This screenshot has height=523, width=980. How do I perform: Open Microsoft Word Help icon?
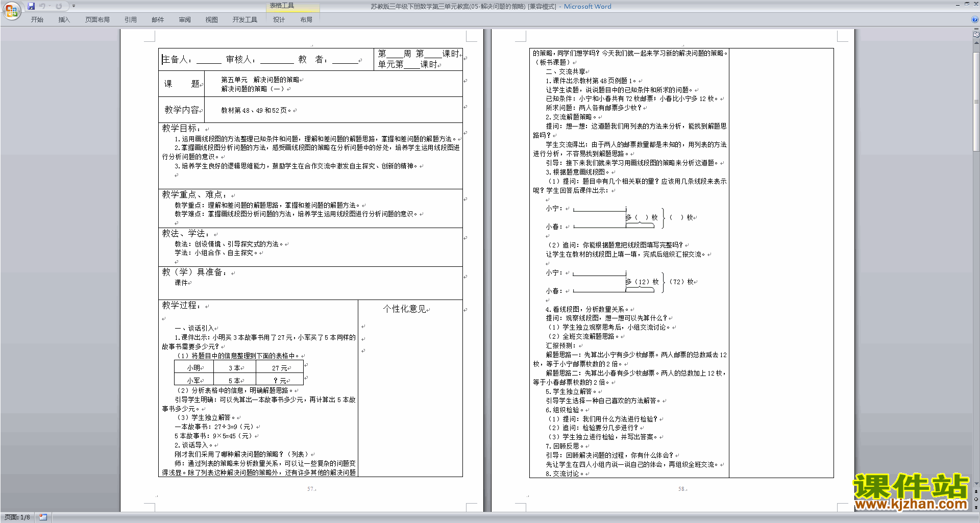pos(975,19)
